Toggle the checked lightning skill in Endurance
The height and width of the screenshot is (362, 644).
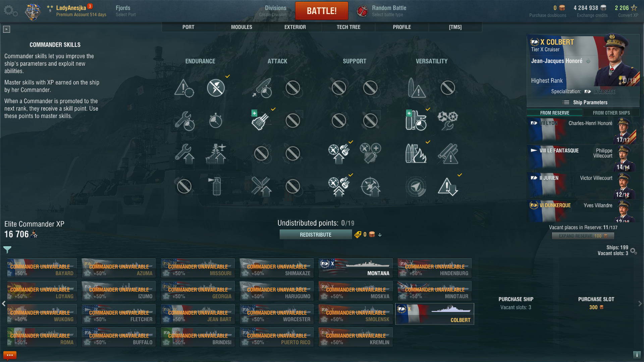(x=216, y=88)
